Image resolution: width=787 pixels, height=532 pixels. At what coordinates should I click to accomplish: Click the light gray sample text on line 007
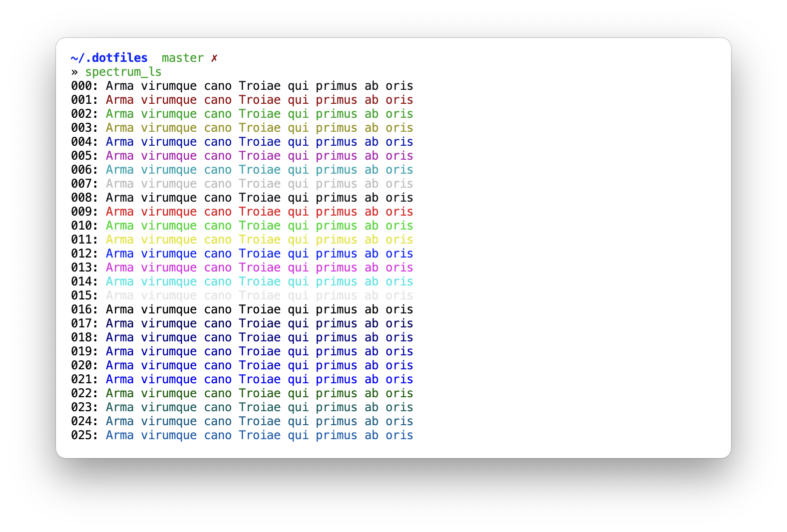(x=259, y=184)
